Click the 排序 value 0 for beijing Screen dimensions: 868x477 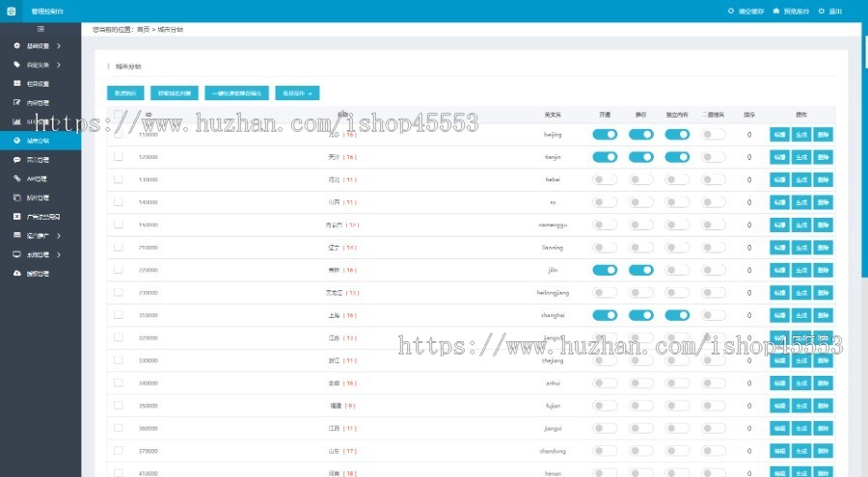pyautogui.click(x=749, y=135)
